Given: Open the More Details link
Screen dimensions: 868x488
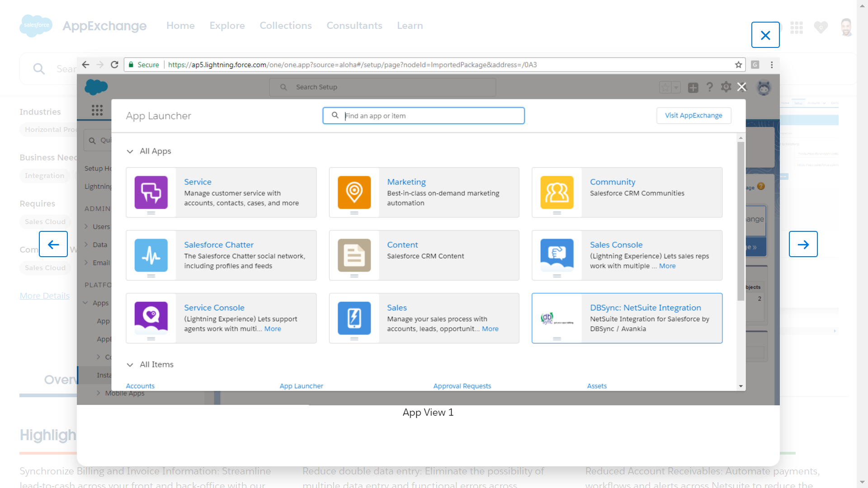Looking at the screenshot, I should point(45,296).
